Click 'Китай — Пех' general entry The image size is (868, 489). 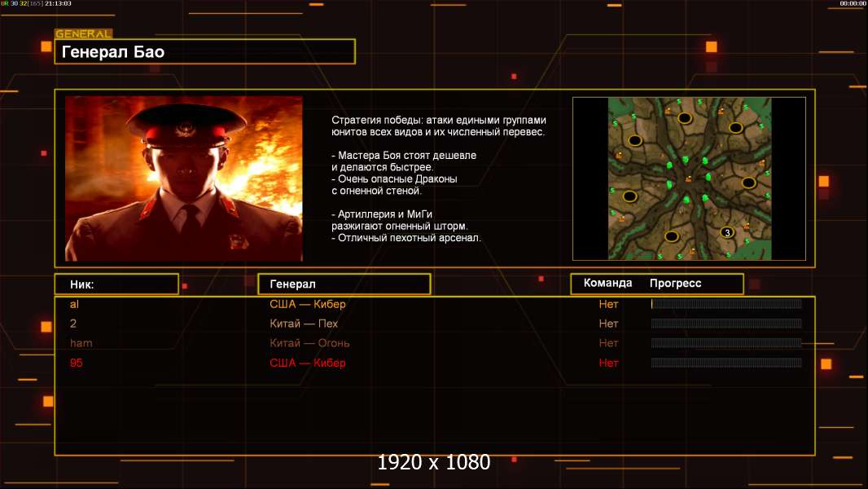tap(304, 324)
